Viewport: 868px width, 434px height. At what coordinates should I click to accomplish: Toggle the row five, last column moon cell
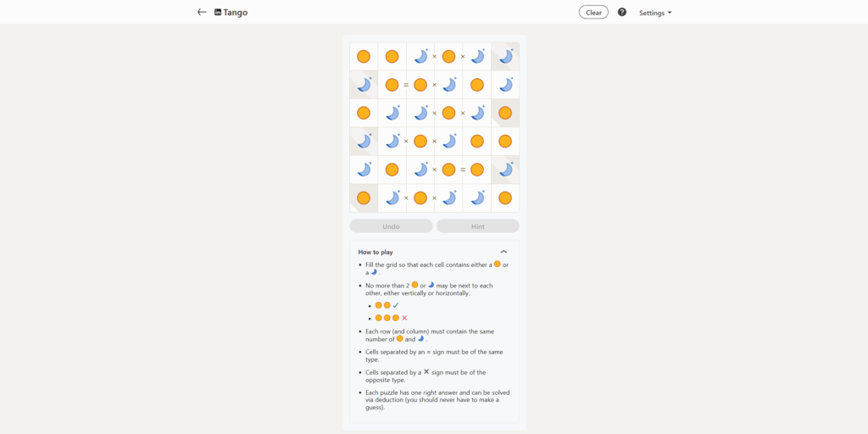coord(505,170)
